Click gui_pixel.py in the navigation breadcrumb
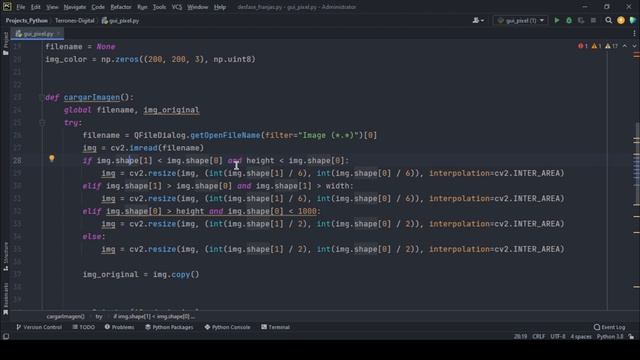Image resolution: width=640 pixels, height=360 pixels. point(120,20)
